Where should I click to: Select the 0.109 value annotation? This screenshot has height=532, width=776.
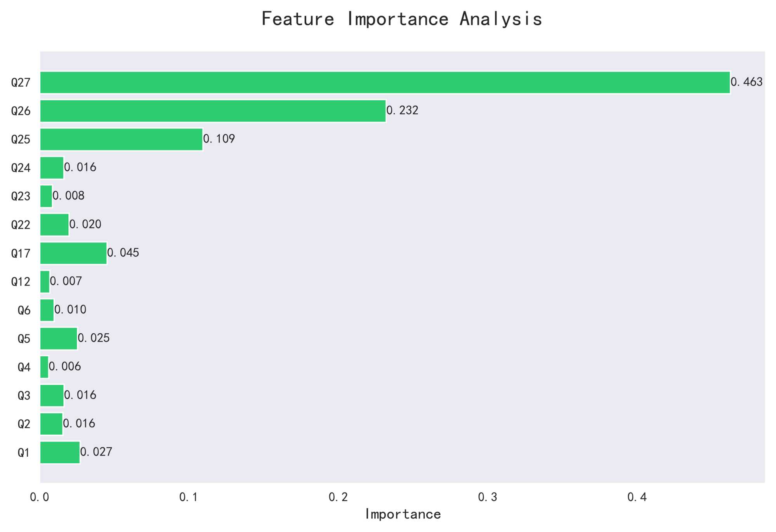(219, 139)
